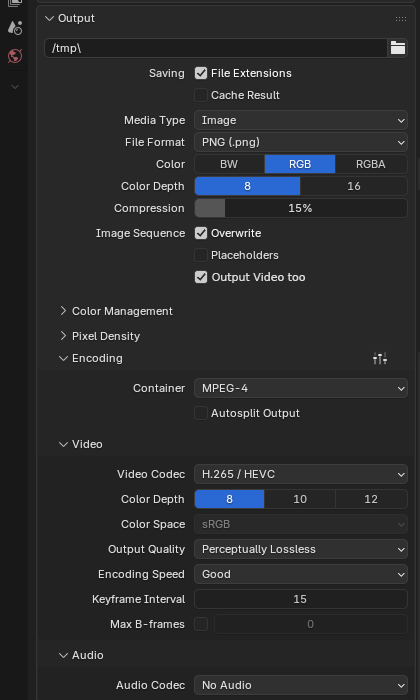Click the Saving label
420x700 pixels.
(166, 73)
